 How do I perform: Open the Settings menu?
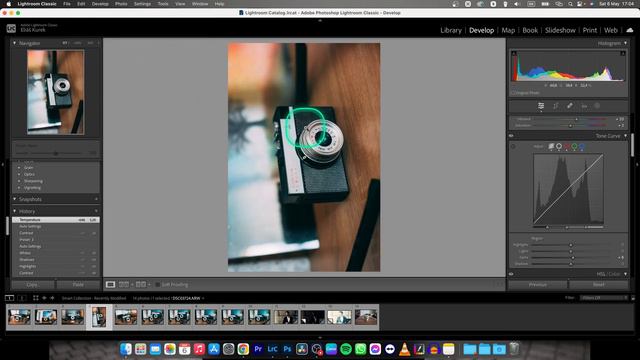(142, 4)
